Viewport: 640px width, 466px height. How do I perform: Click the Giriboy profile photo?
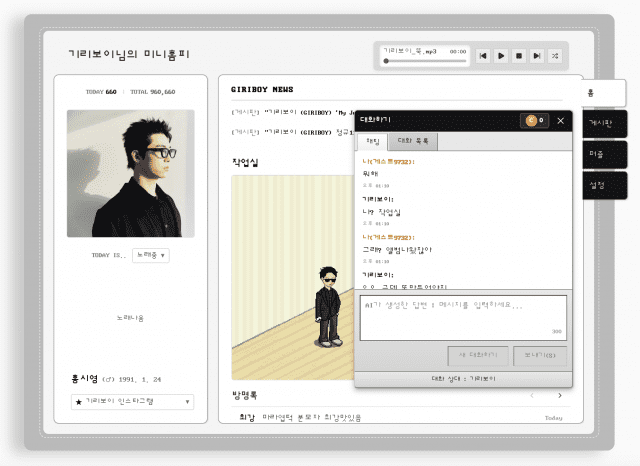coord(130,173)
